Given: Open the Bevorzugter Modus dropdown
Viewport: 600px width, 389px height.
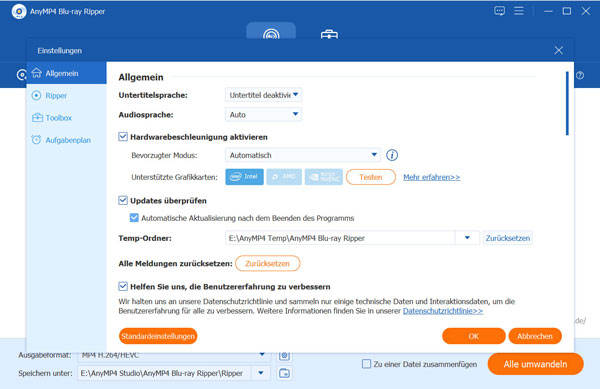Looking at the screenshot, I should click(x=303, y=155).
